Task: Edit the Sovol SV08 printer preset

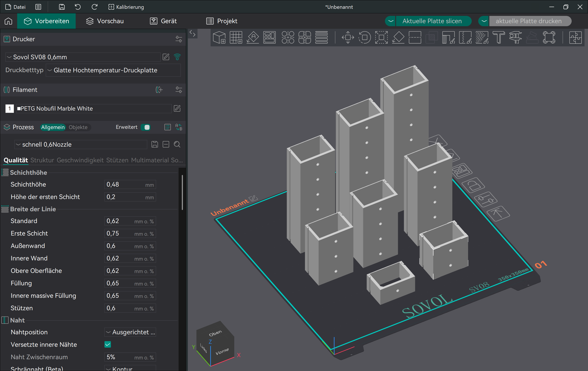Action: click(166, 57)
